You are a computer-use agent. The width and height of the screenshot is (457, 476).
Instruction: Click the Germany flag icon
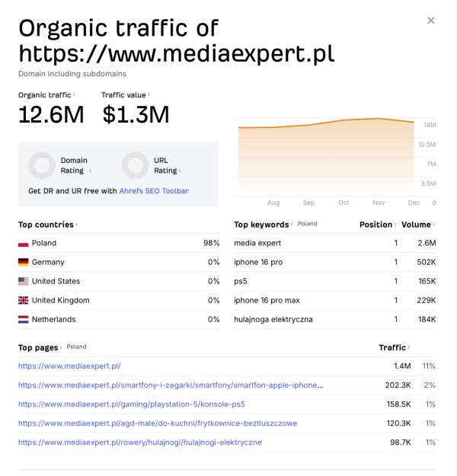tap(24, 262)
